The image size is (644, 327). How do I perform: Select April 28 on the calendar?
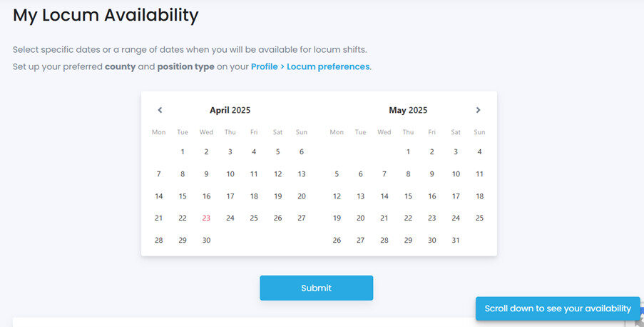(159, 240)
